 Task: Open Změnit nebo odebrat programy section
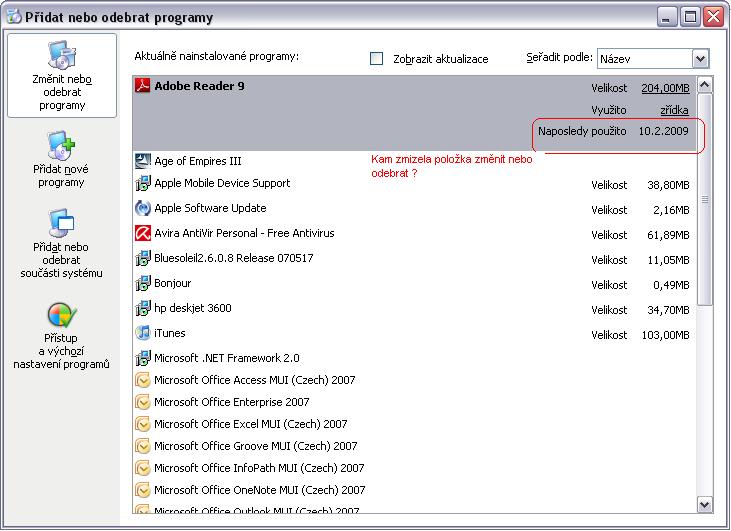62,76
